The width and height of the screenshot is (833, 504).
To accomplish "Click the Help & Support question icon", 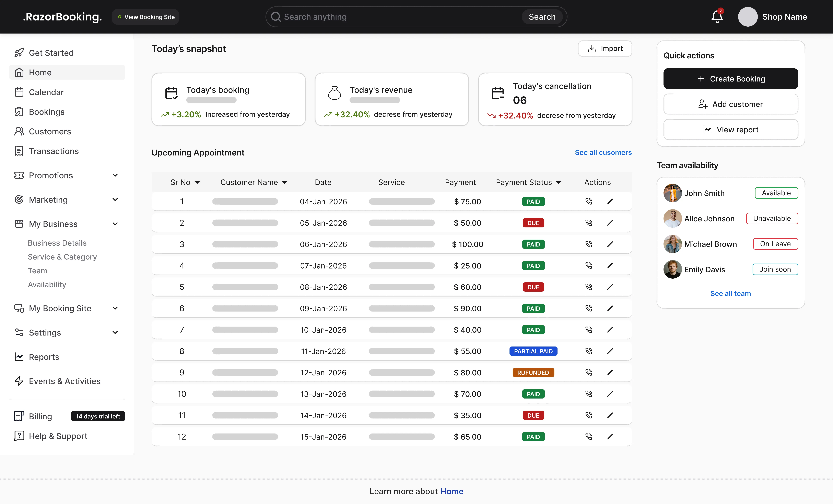I will coord(19,436).
